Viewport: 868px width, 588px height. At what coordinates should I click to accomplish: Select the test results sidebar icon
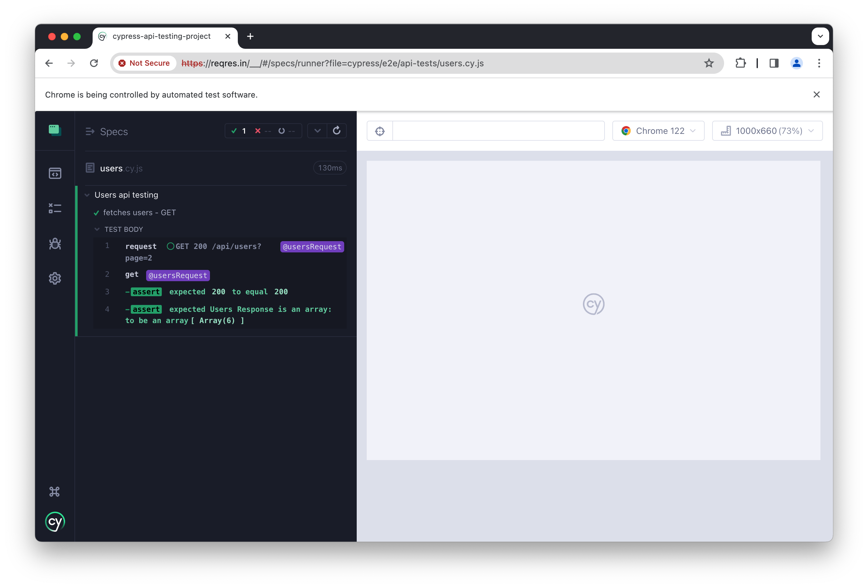(x=55, y=208)
